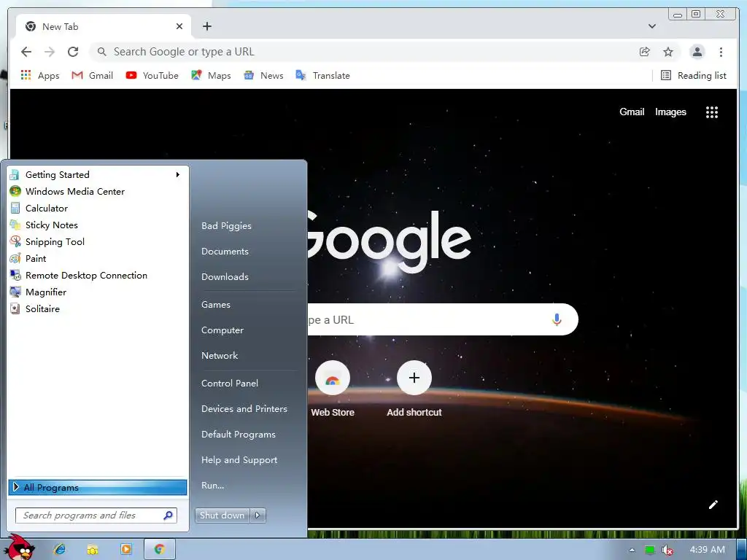Open Documents from Start menu
Viewport: 747px width, 560px height.
point(225,252)
